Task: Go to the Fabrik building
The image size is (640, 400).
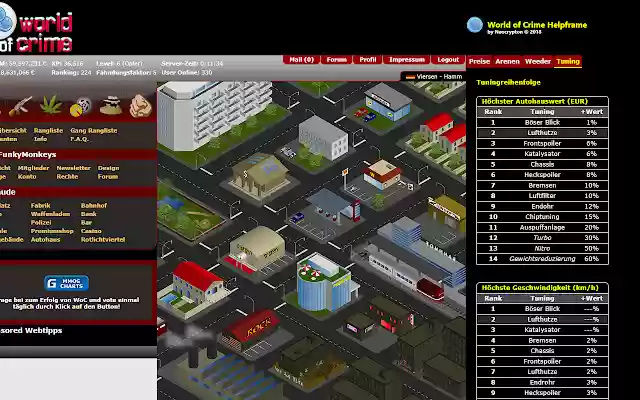Action: tap(41, 205)
